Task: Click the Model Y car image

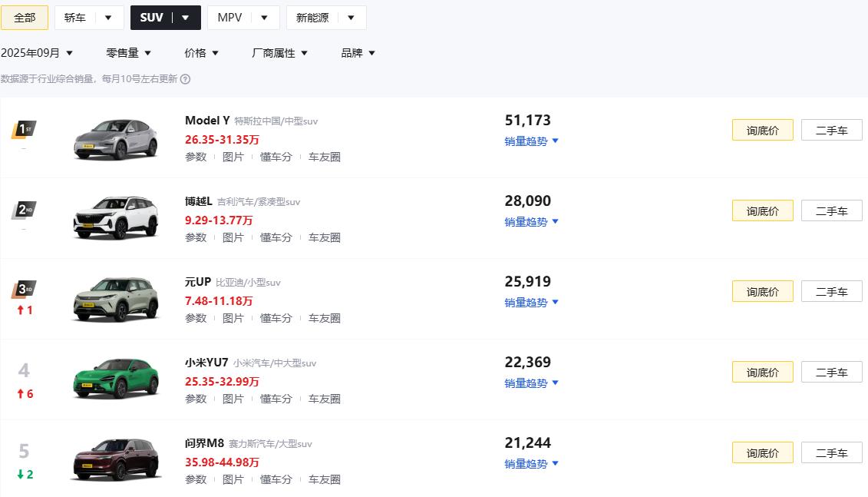Action: (x=116, y=139)
